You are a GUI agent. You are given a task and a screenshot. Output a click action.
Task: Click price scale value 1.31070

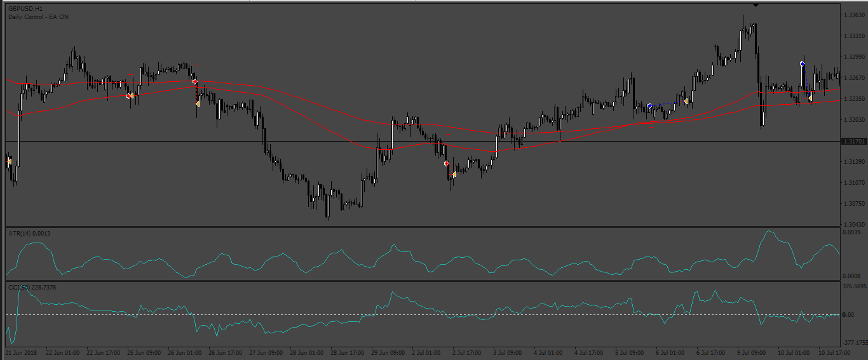[x=854, y=183]
